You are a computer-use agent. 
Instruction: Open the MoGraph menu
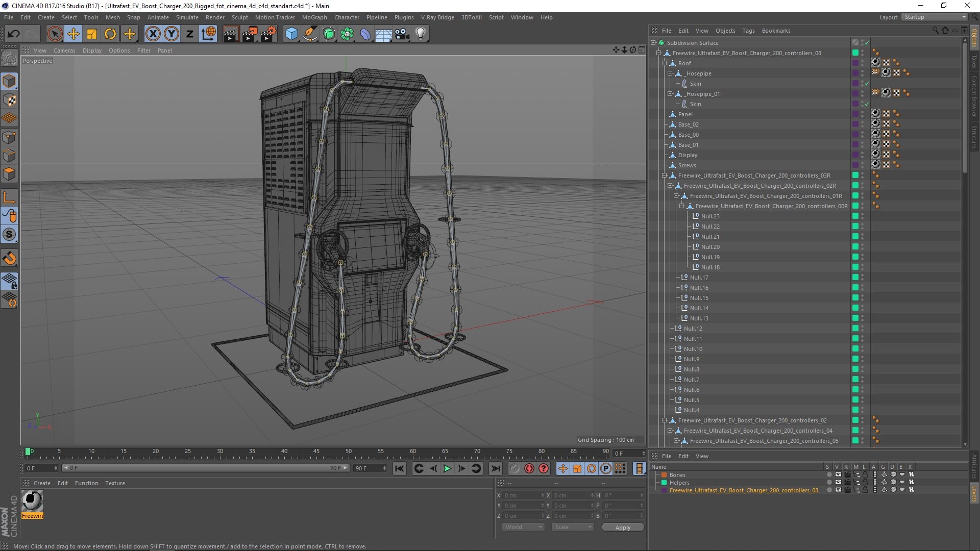(x=314, y=17)
